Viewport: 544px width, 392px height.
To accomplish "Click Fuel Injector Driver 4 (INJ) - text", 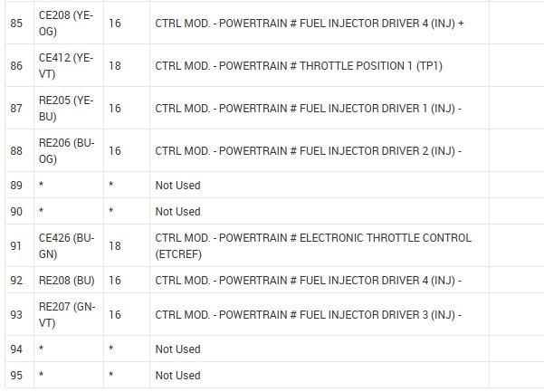I will pos(308,281).
